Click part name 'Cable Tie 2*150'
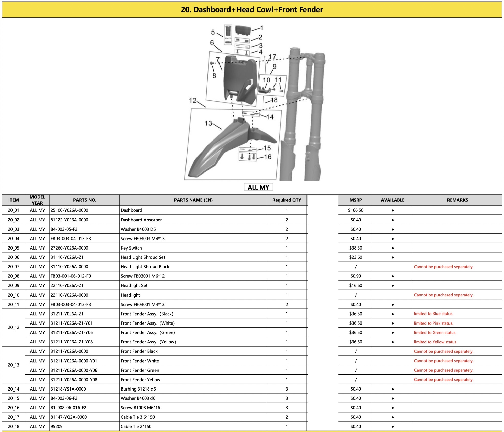 coord(136,426)
